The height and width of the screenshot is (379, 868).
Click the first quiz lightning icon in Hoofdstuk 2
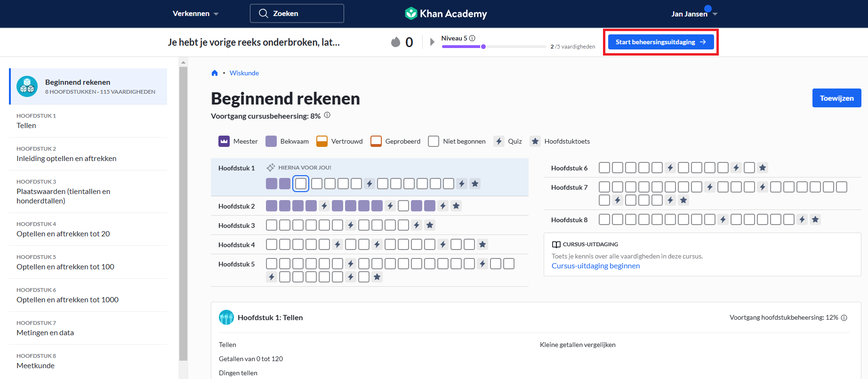click(x=324, y=206)
